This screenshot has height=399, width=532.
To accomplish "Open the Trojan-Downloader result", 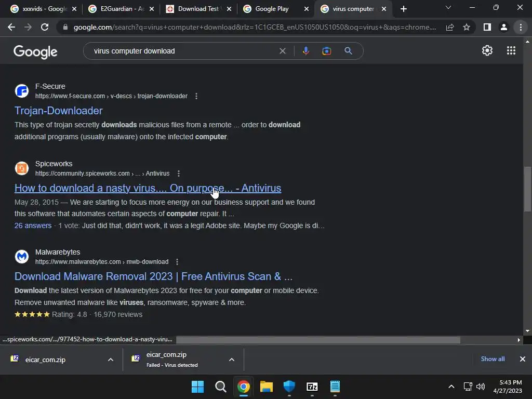I will [x=58, y=111].
